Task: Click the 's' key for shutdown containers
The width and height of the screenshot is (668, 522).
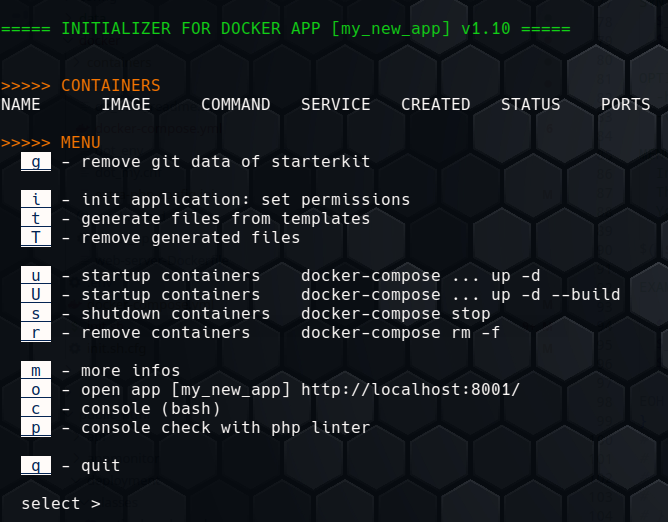Action: coord(36,314)
